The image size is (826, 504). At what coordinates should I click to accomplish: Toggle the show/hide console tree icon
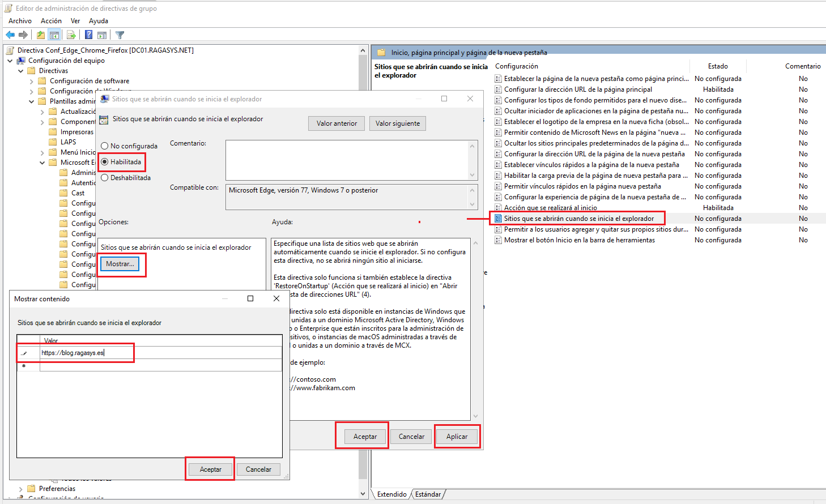click(54, 34)
